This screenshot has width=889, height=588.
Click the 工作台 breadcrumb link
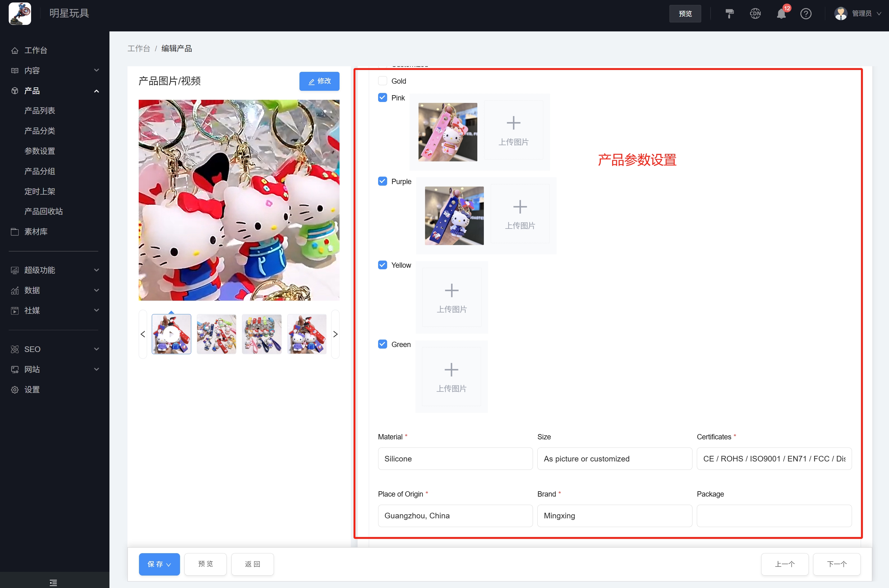139,49
